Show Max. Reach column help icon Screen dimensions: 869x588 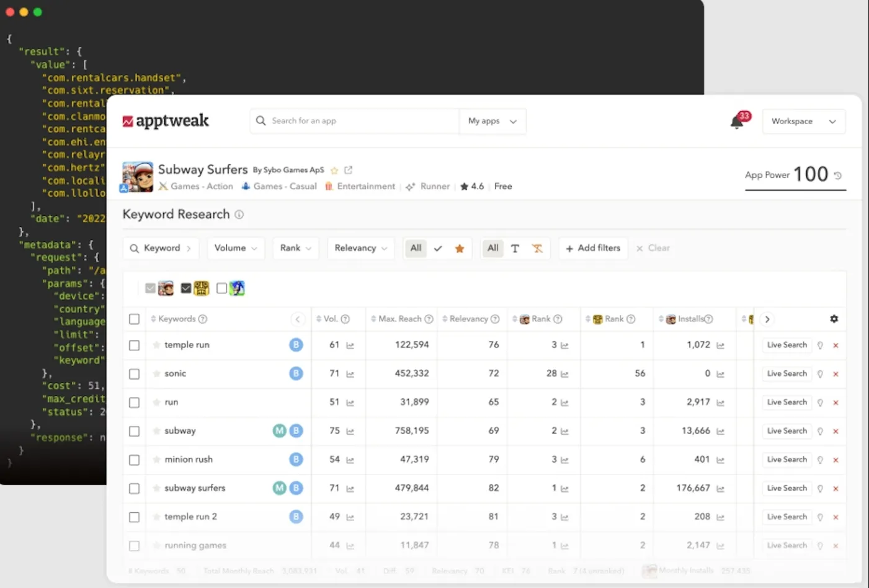coord(429,319)
